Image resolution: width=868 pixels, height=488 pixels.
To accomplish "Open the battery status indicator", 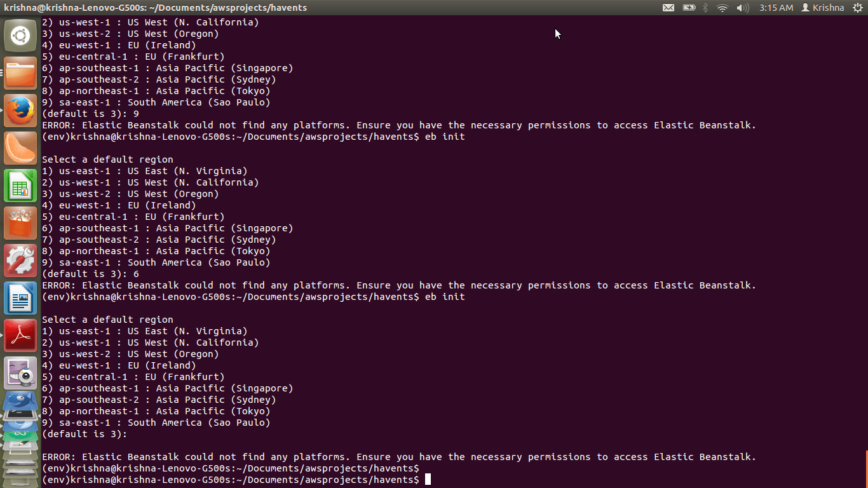I will pyautogui.click(x=689, y=8).
